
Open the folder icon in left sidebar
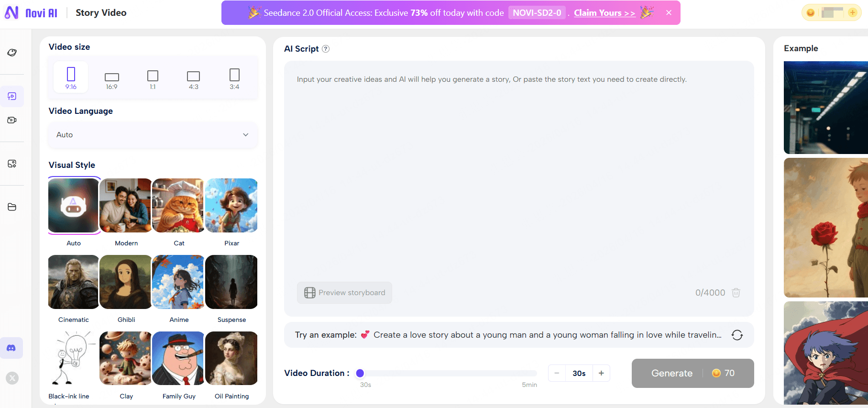12,207
